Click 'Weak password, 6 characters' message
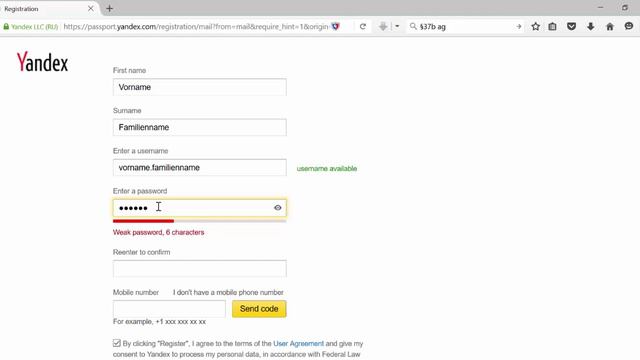Image resolution: width=640 pixels, height=360 pixels. (x=158, y=232)
